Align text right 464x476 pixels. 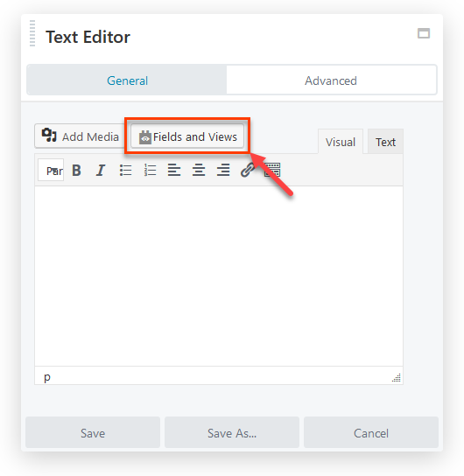[223, 170]
